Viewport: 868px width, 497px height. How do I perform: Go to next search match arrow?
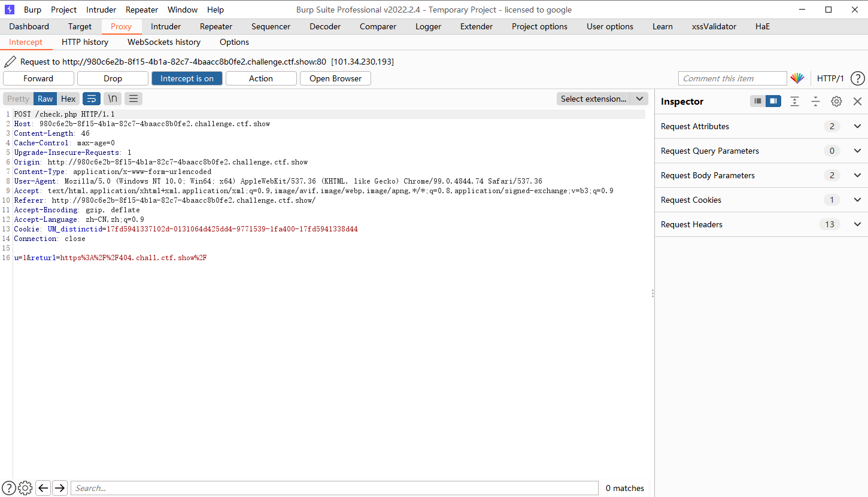tap(60, 488)
